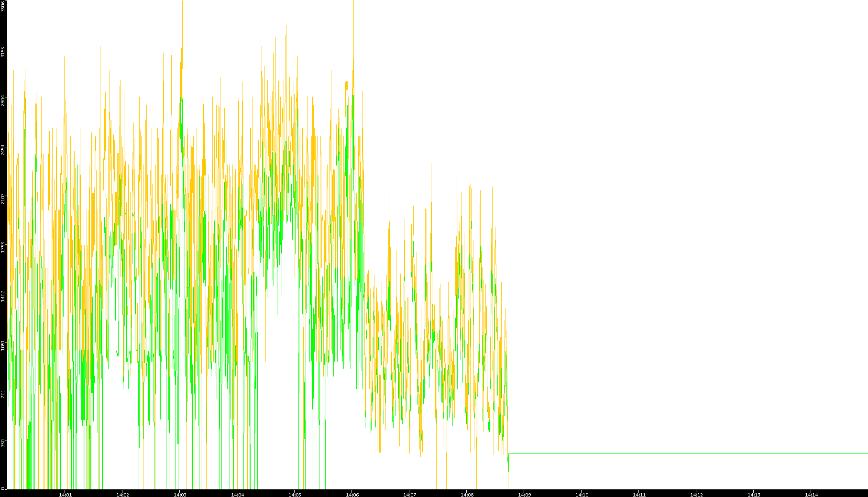The width and height of the screenshot is (868, 497).
Task: Click the 14:03 time marker
Action: coord(180,494)
